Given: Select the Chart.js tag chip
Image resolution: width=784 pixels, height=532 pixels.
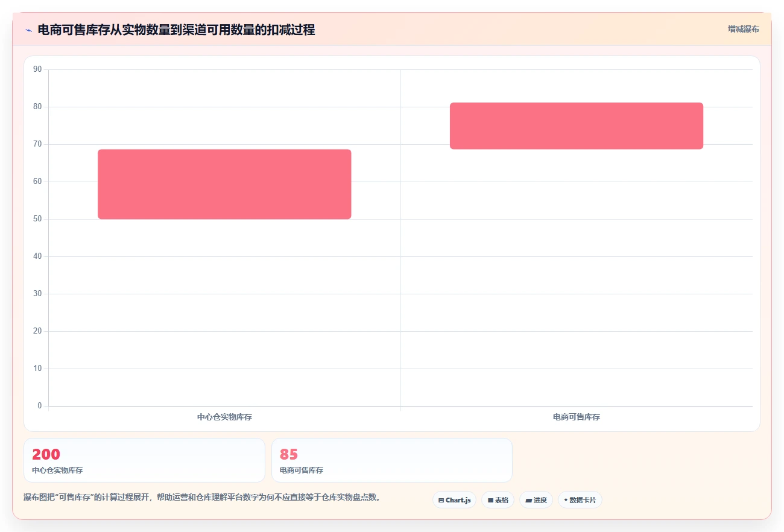Looking at the screenshot, I should pos(455,500).
